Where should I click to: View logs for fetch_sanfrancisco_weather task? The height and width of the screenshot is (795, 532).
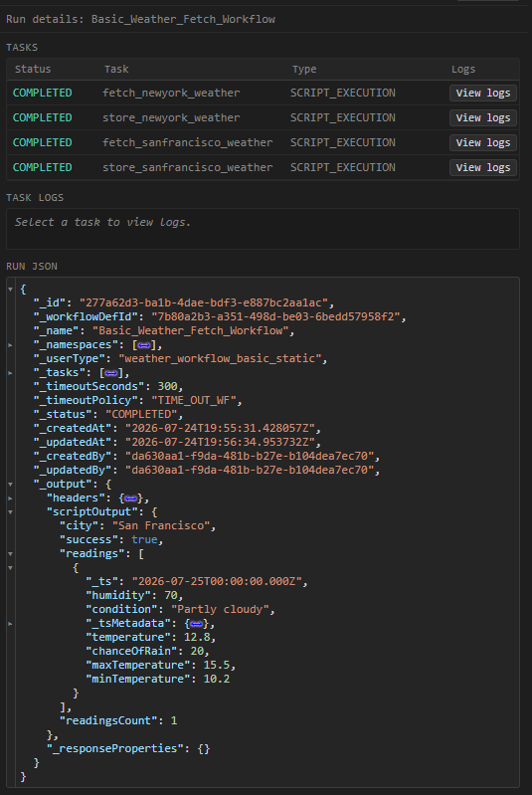click(483, 142)
